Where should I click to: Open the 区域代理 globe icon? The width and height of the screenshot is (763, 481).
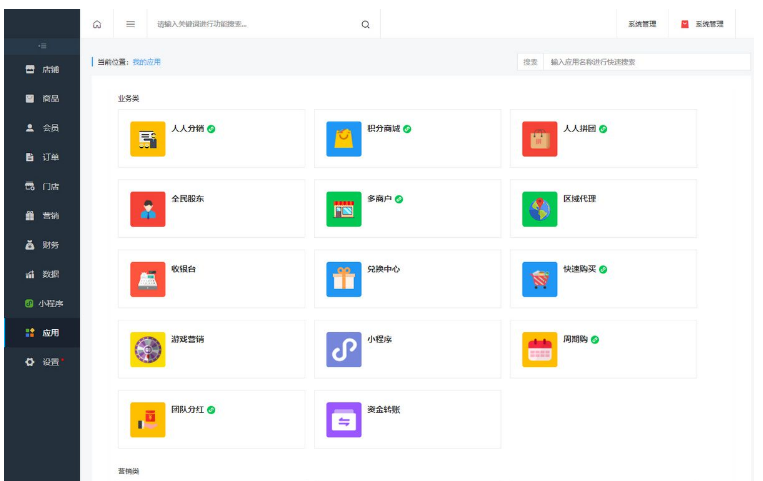540,209
